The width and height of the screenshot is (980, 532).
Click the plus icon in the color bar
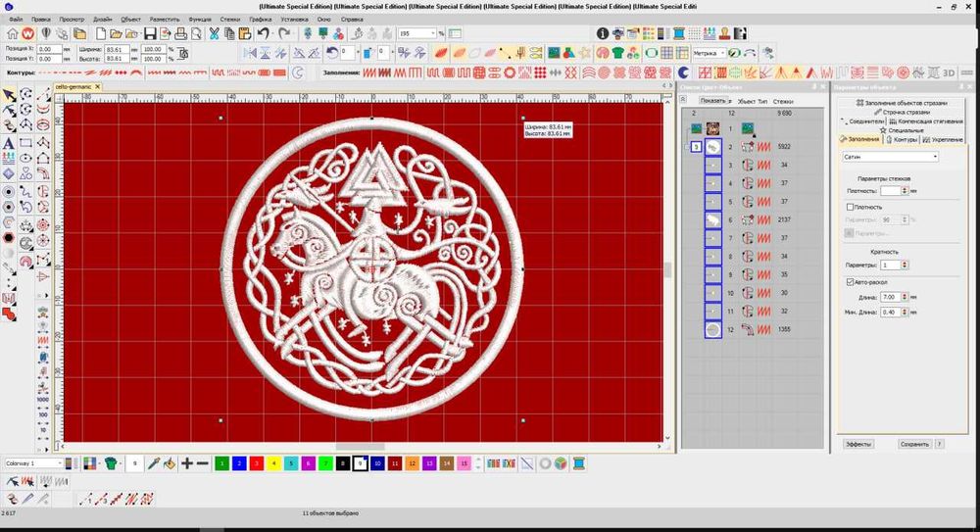coord(186,463)
